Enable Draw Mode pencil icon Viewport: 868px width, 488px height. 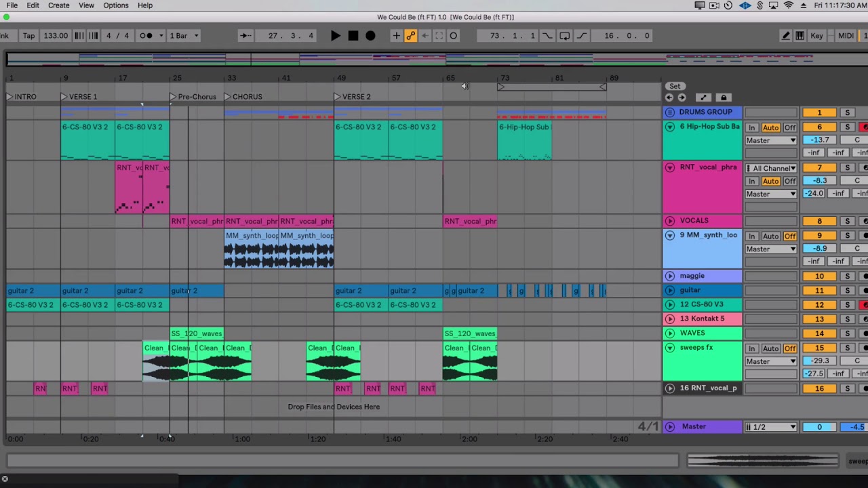pos(787,36)
